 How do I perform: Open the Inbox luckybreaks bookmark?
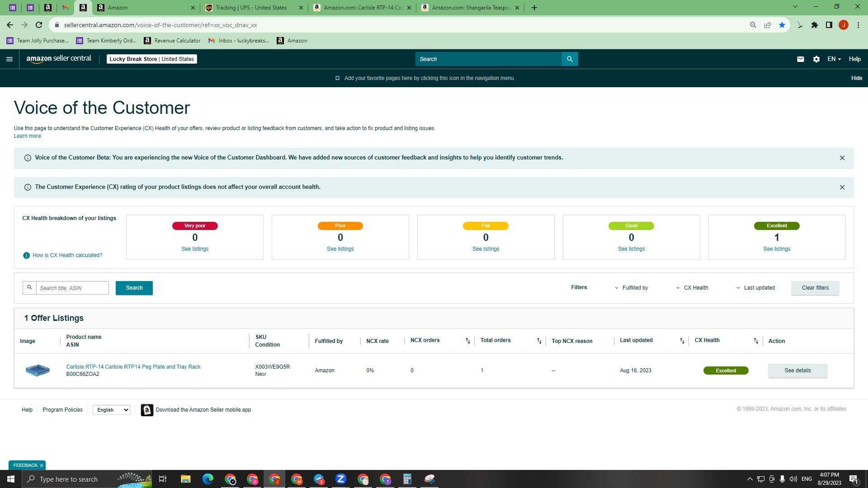pos(239,41)
